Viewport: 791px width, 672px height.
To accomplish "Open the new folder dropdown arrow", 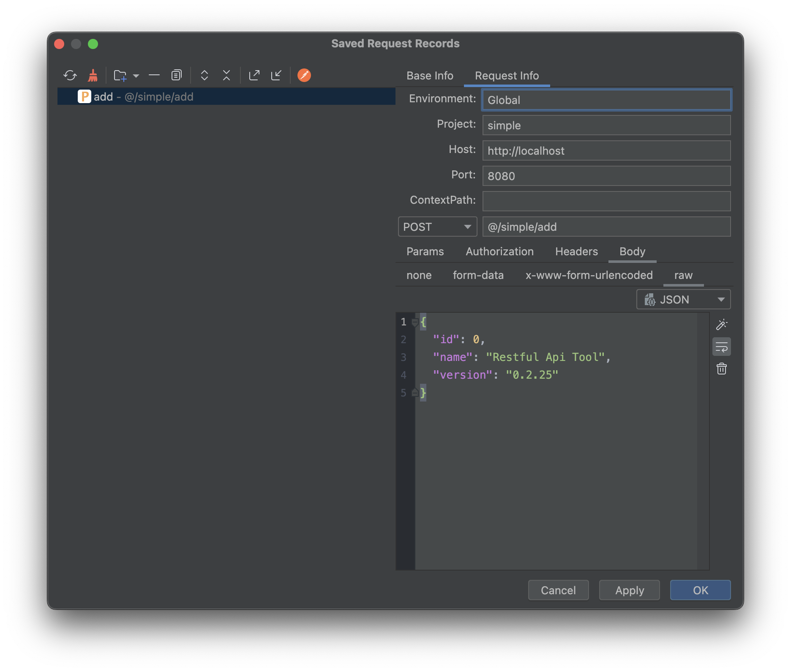I will pyautogui.click(x=136, y=76).
